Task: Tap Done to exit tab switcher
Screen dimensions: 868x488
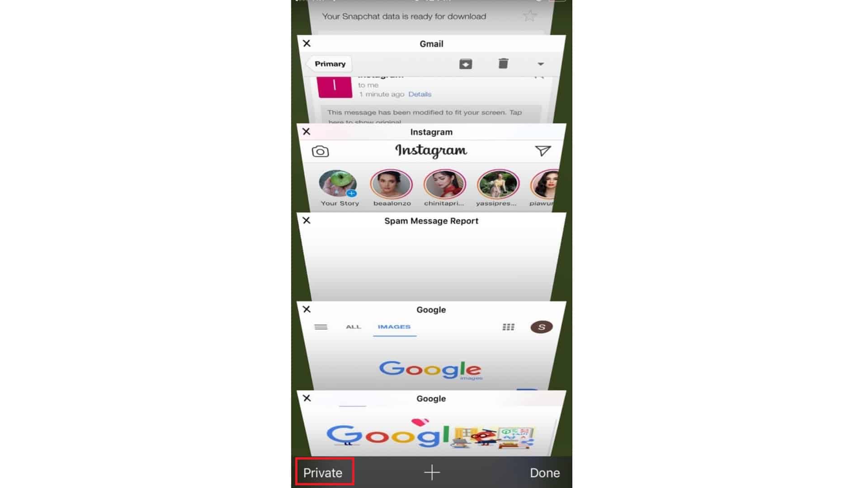Action: [544, 473]
